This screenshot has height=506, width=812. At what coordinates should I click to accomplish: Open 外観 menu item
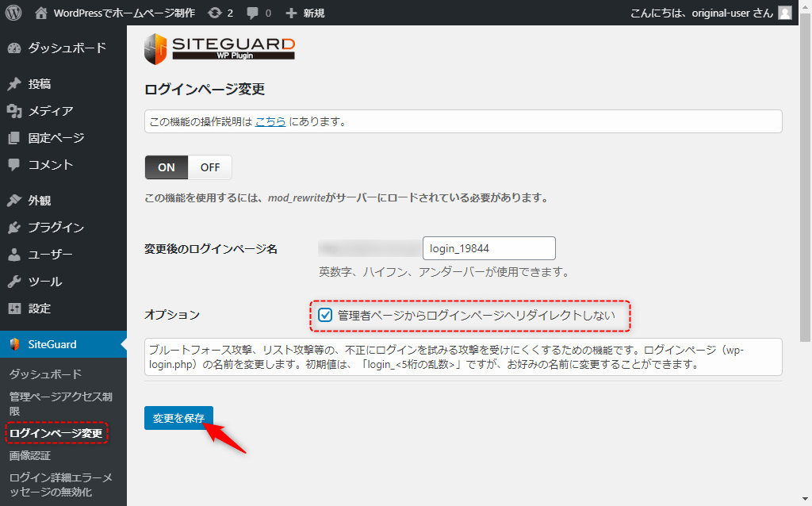point(63,201)
